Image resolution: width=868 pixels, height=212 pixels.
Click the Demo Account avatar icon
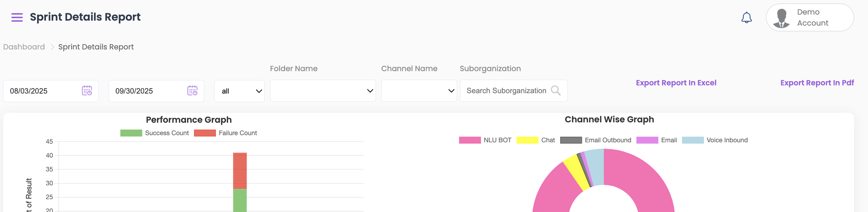pos(781,18)
